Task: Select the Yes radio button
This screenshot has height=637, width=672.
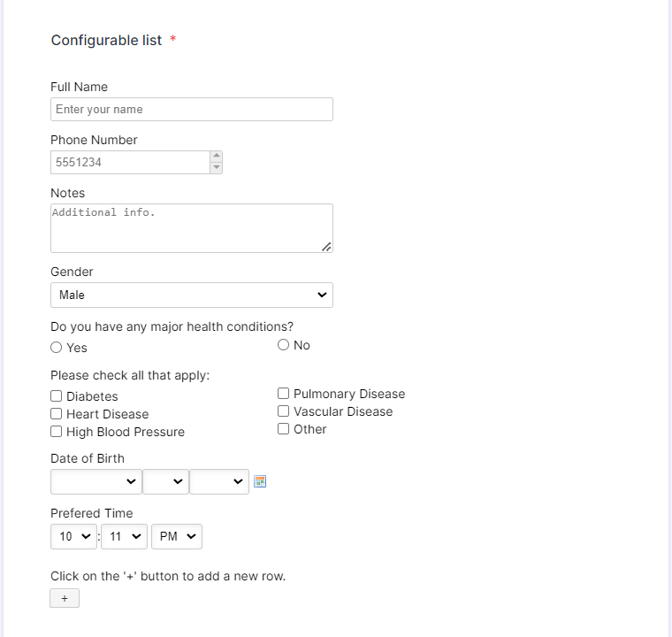Action: coord(57,348)
